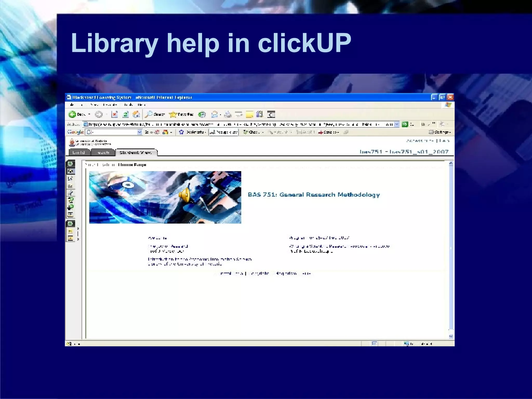The width and height of the screenshot is (532, 399).
Task: Click the Mail envelope icon
Action: (214, 114)
